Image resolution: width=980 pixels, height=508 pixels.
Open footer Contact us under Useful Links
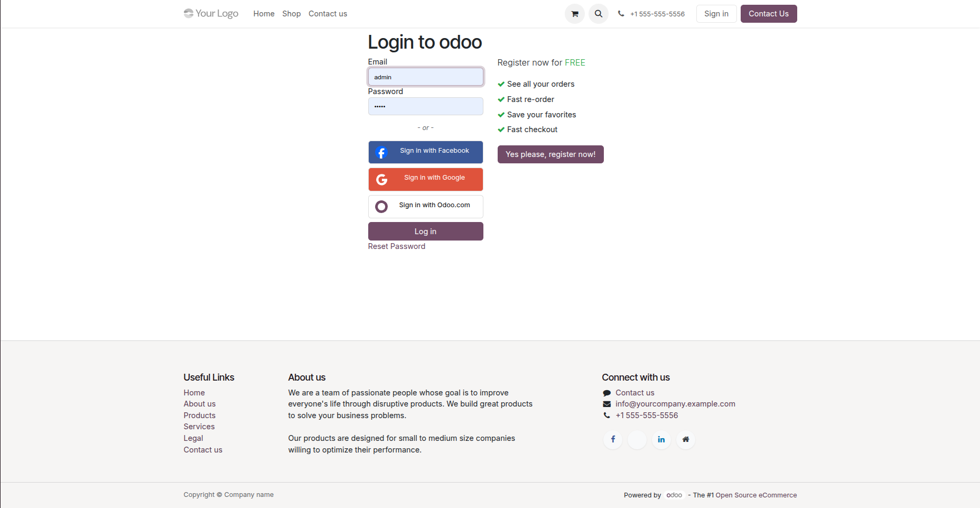coord(203,450)
